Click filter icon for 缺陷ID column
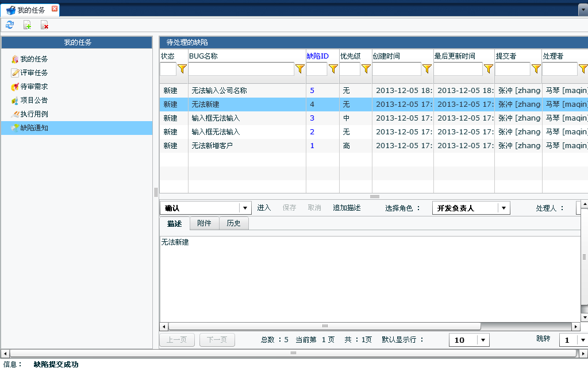This screenshot has width=588, height=368. [x=333, y=69]
